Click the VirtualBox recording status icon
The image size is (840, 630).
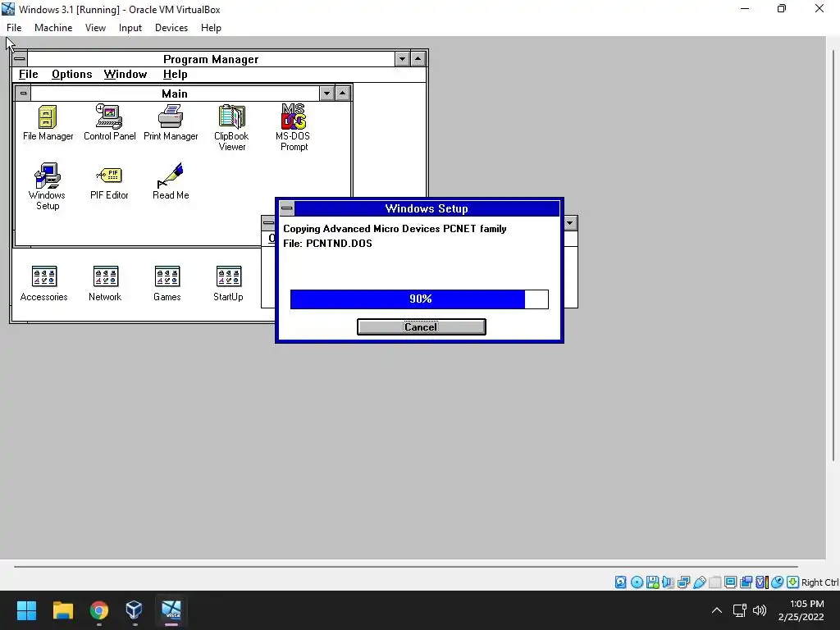click(x=746, y=582)
